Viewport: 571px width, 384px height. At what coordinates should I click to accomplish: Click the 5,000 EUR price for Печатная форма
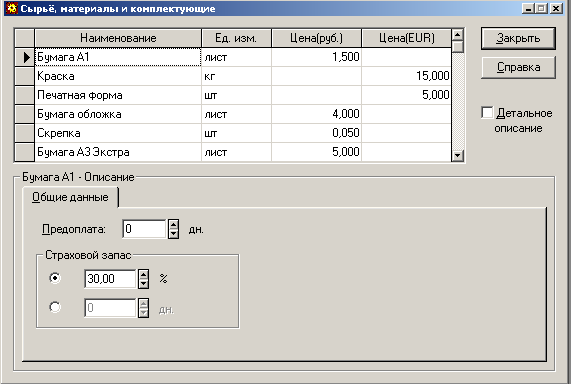pos(406,95)
